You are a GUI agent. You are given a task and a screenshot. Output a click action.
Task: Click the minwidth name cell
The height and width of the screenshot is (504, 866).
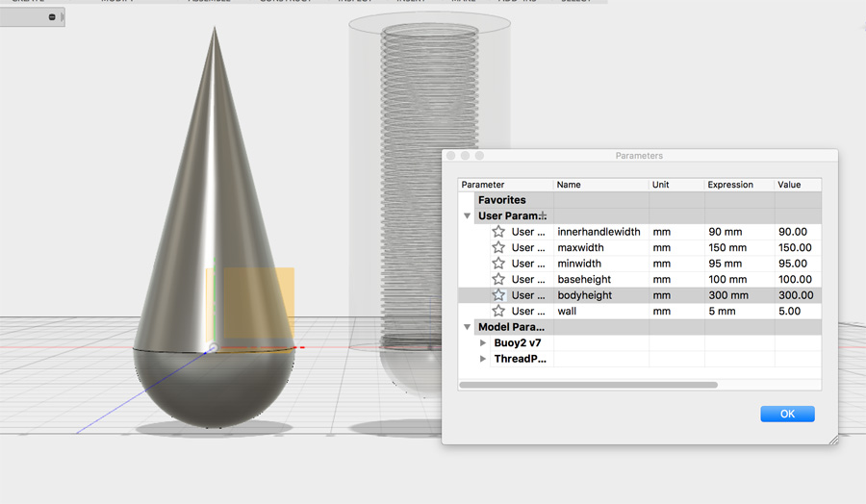[x=600, y=264]
